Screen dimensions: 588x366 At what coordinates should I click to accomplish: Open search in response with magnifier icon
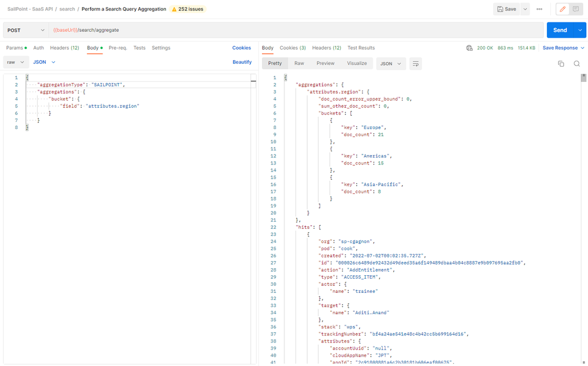(577, 64)
